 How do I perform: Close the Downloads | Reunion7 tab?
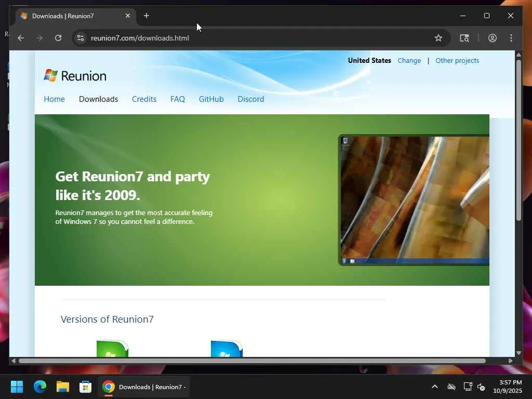point(128,16)
